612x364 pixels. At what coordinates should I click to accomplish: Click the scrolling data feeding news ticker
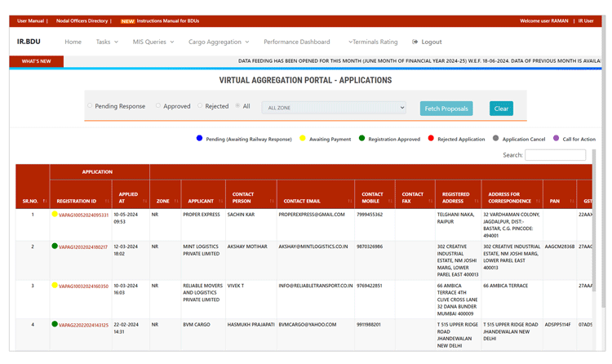419,61
